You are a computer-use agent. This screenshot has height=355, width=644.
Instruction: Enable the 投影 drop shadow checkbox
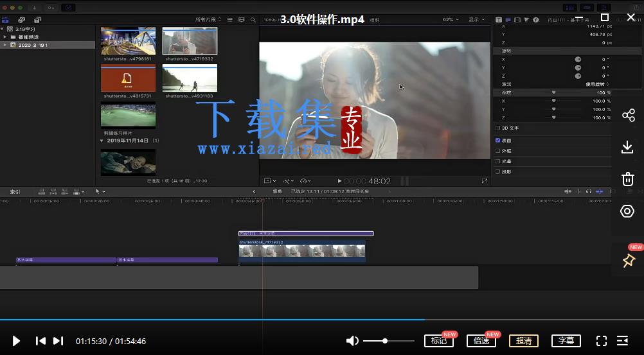pyautogui.click(x=498, y=171)
